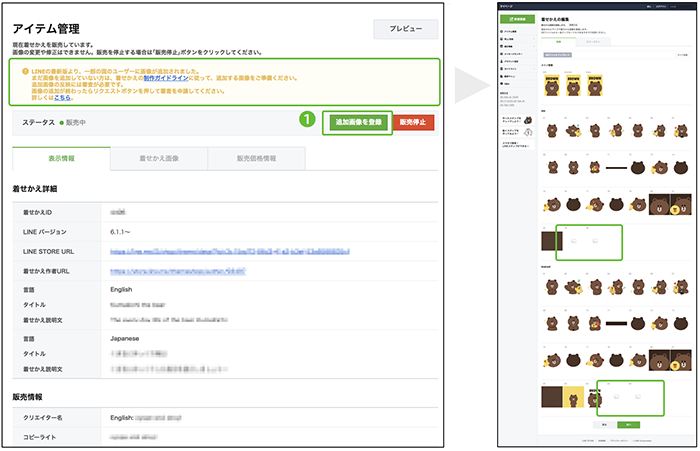Click the アイテム管理 page heading

(46, 29)
